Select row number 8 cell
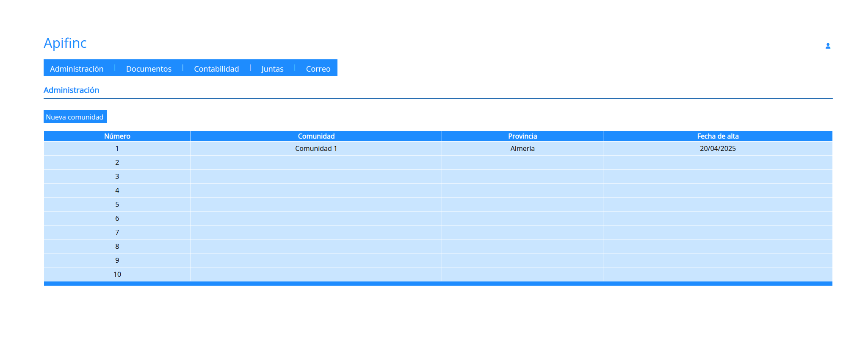 point(117,246)
